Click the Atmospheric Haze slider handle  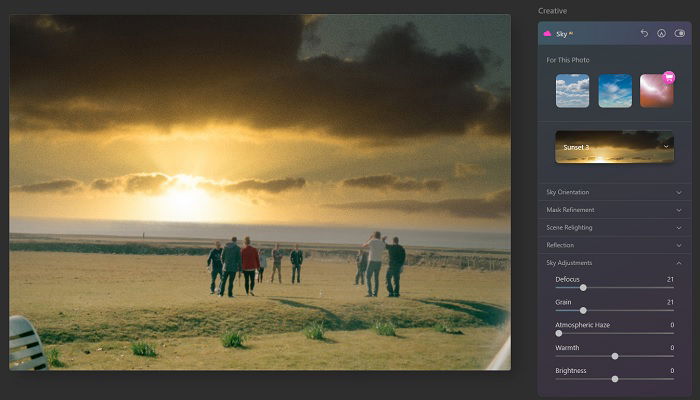coord(558,333)
